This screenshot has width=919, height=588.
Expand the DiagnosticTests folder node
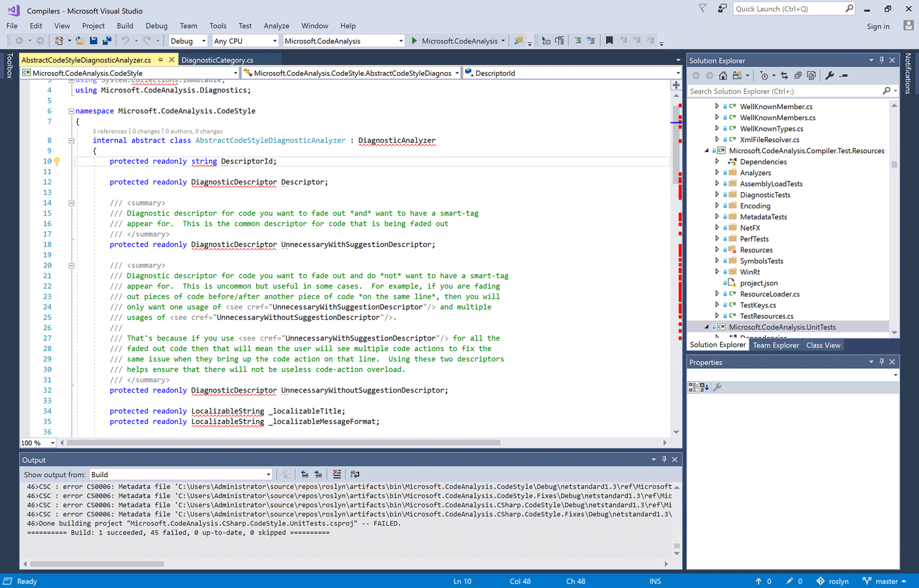[x=717, y=195]
